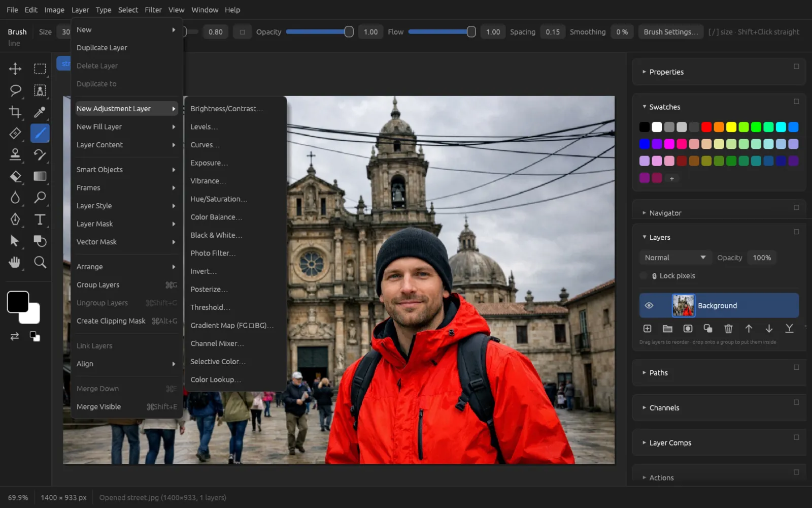812x508 pixels.
Task: Open the Normal blend mode dropdown
Action: click(674, 258)
